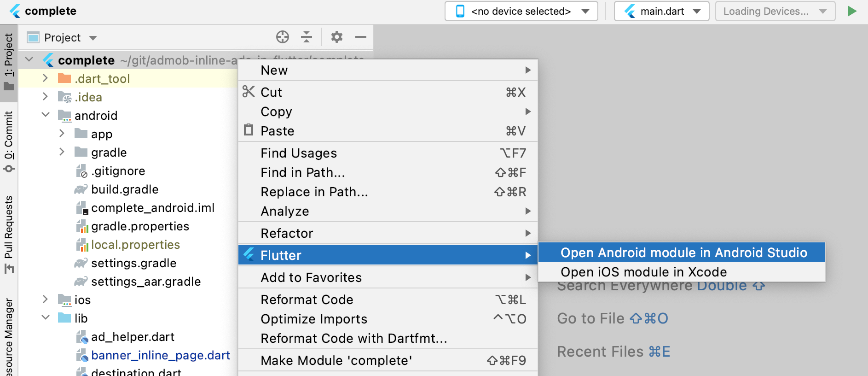
Task: Open Project panel settings gear
Action: pos(337,37)
